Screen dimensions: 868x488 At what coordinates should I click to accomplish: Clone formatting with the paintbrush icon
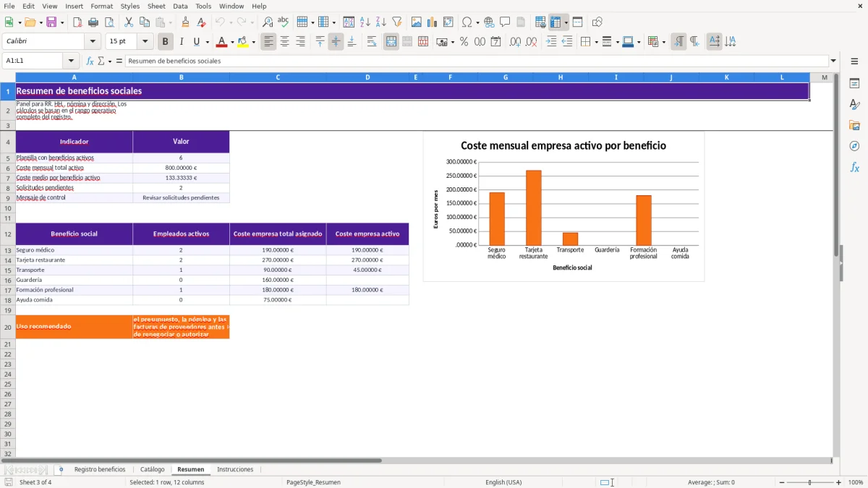tap(186, 22)
